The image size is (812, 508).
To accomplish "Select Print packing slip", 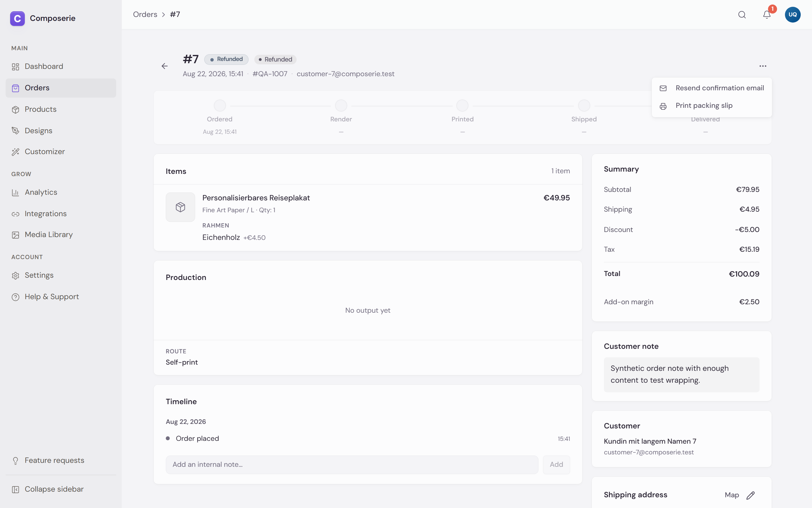I will [x=712, y=106].
